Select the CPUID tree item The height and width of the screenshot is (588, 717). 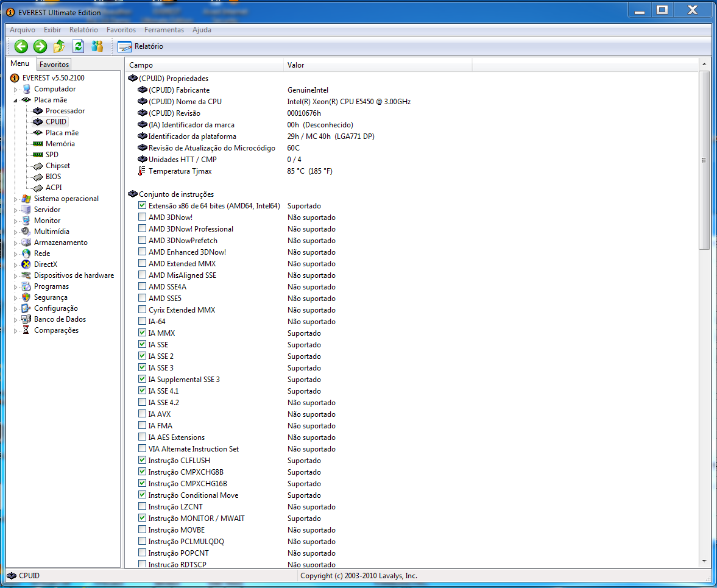pos(56,122)
